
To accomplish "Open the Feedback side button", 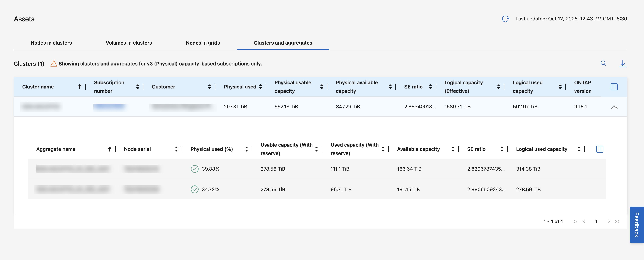I will pos(636,225).
